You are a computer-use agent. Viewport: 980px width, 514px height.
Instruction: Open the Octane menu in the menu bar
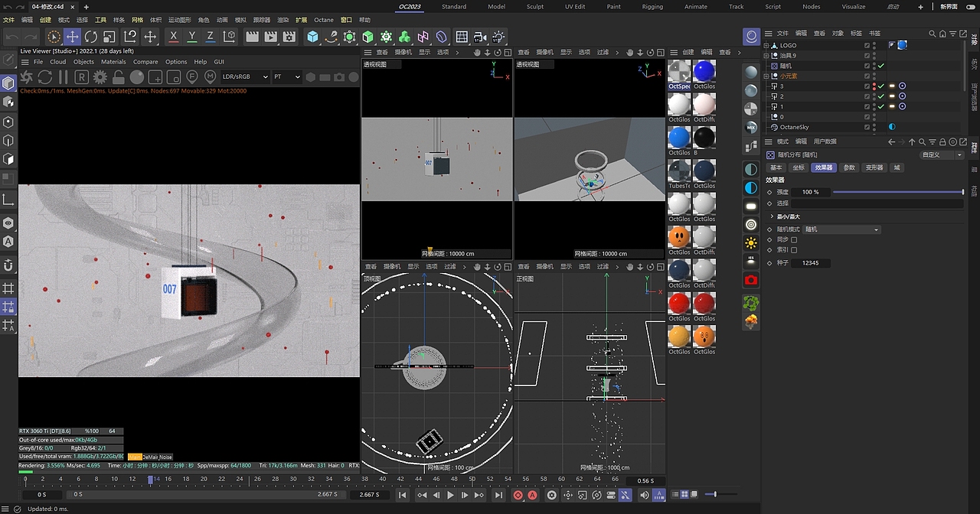(x=324, y=20)
